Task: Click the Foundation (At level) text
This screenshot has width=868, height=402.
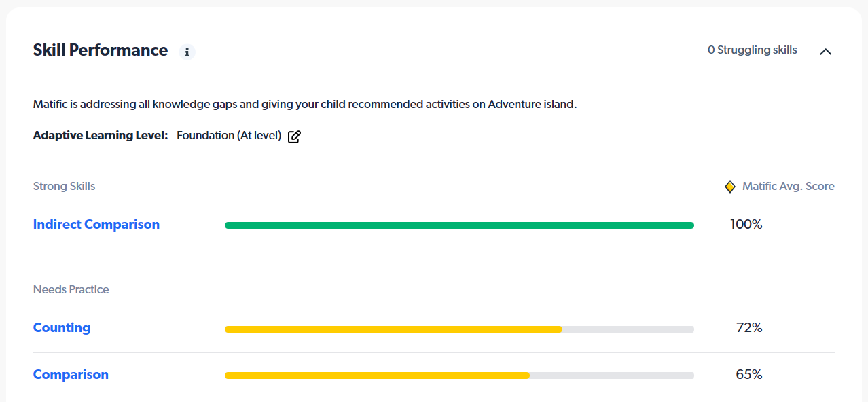Action: click(229, 136)
